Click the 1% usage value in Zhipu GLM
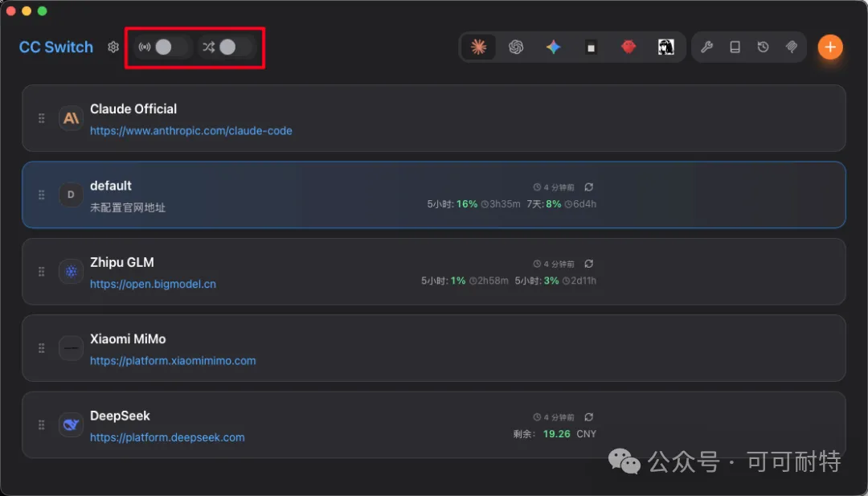868x496 pixels. point(458,281)
